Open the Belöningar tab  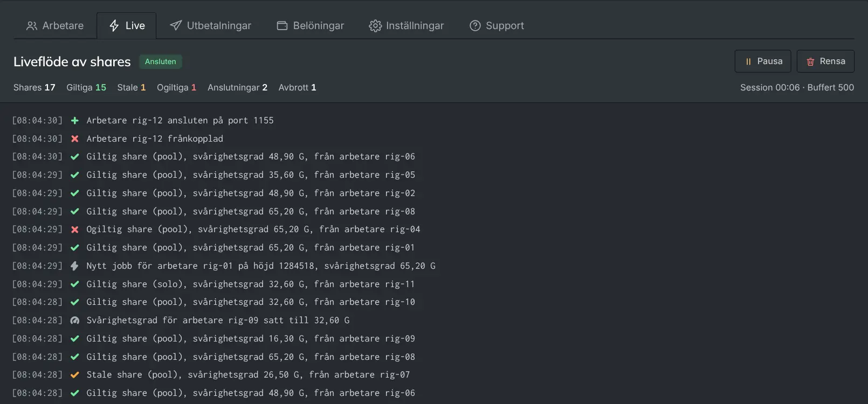click(x=311, y=25)
